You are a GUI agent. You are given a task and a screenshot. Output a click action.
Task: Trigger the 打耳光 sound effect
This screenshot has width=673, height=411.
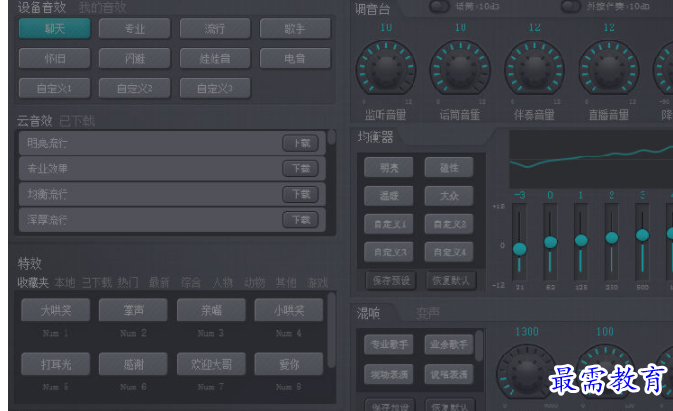point(56,364)
